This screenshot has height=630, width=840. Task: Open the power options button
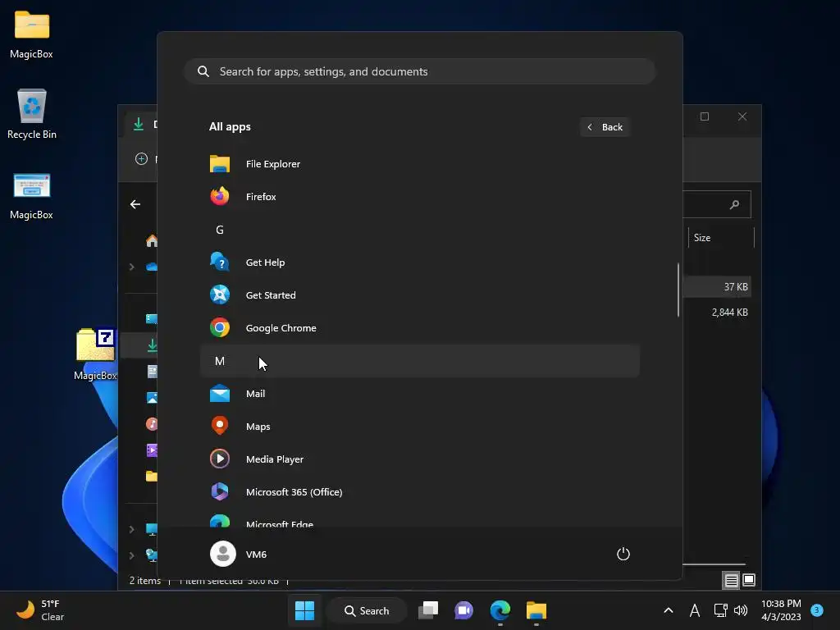point(623,554)
